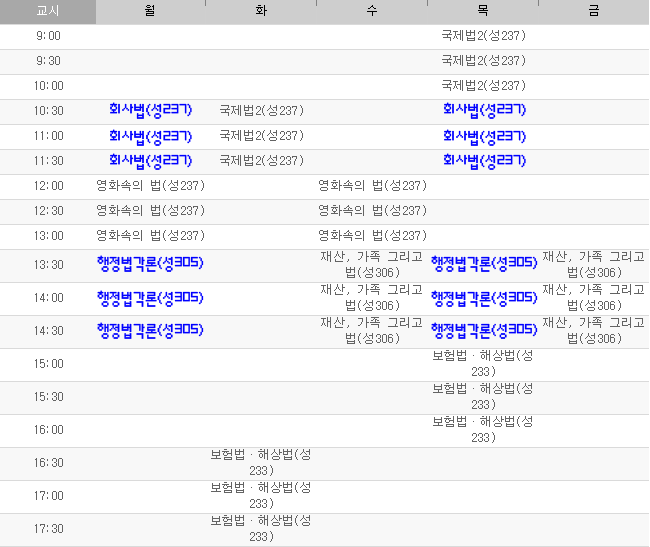Select 영화속의 법(성237) Monday 13:00
This screenshot has width=650, height=547.
(x=150, y=235)
